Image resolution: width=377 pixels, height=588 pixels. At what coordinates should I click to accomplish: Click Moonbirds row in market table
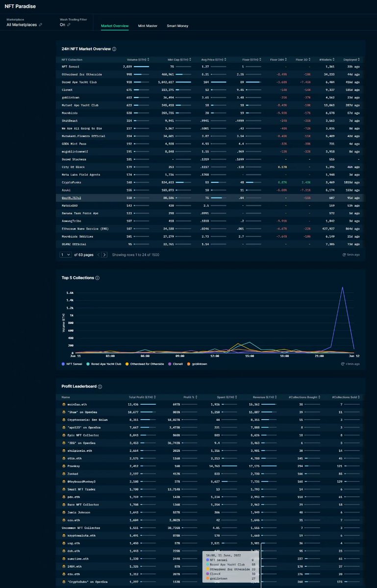click(x=210, y=113)
